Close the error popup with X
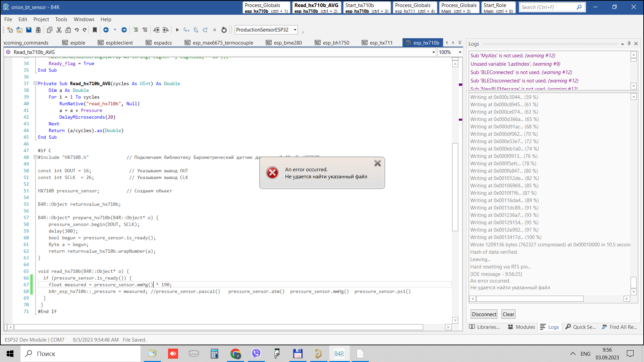This screenshot has height=362, width=644. pos(378,163)
